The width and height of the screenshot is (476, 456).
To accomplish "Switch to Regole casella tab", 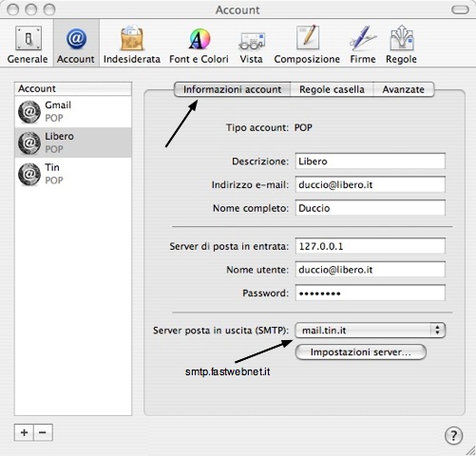I will tap(332, 89).
